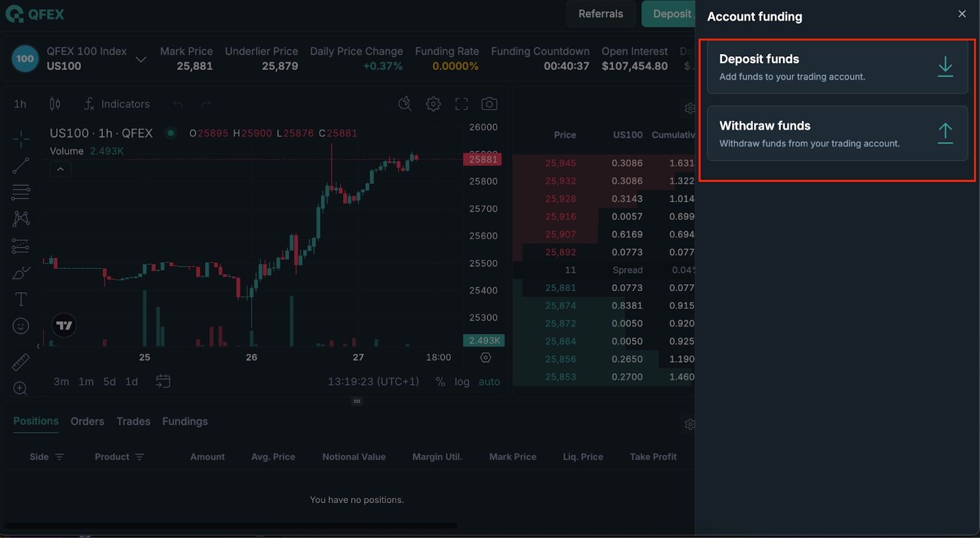Image resolution: width=980 pixels, height=538 pixels.
Task: Open chart settings gear
Action: pos(433,104)
